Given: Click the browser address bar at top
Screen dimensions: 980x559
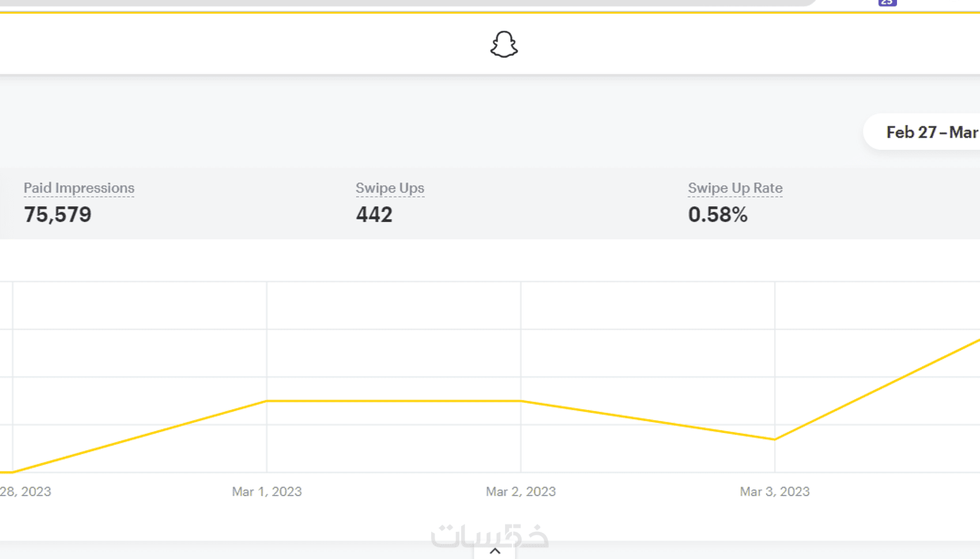Looking at the screenshot, I should [x=404, y=2].
